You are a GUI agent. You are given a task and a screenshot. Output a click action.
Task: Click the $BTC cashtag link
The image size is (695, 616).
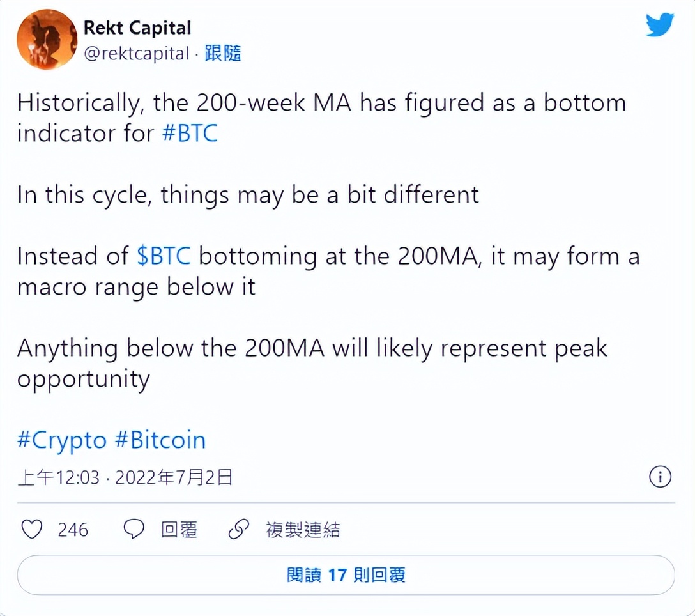pyautogui.click(x=164, y=256)
